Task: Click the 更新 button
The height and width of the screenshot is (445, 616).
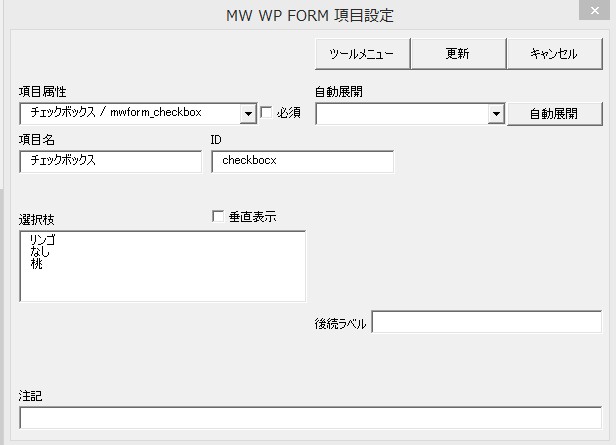Action: click(x=458, y=54)
